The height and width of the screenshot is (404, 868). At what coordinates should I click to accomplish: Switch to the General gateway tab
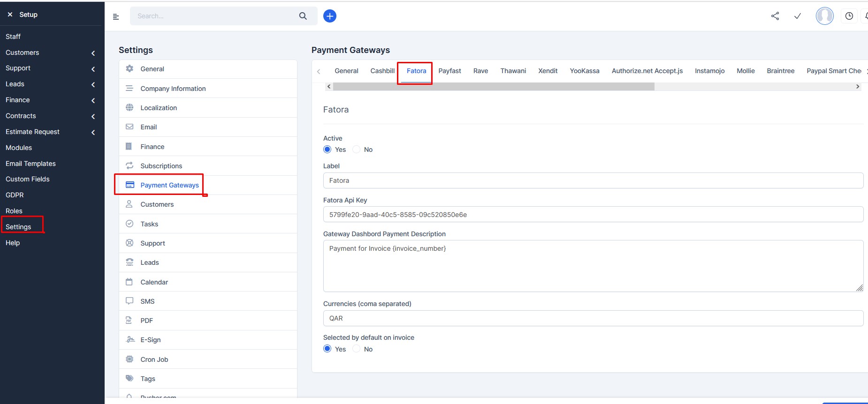tap(346, 71)
